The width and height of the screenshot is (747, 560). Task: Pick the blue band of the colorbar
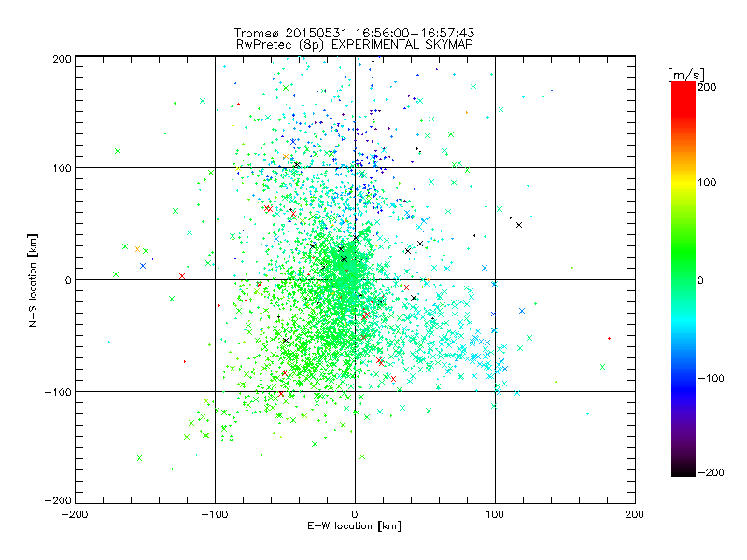pyautogui.click(x=684, y=388)
